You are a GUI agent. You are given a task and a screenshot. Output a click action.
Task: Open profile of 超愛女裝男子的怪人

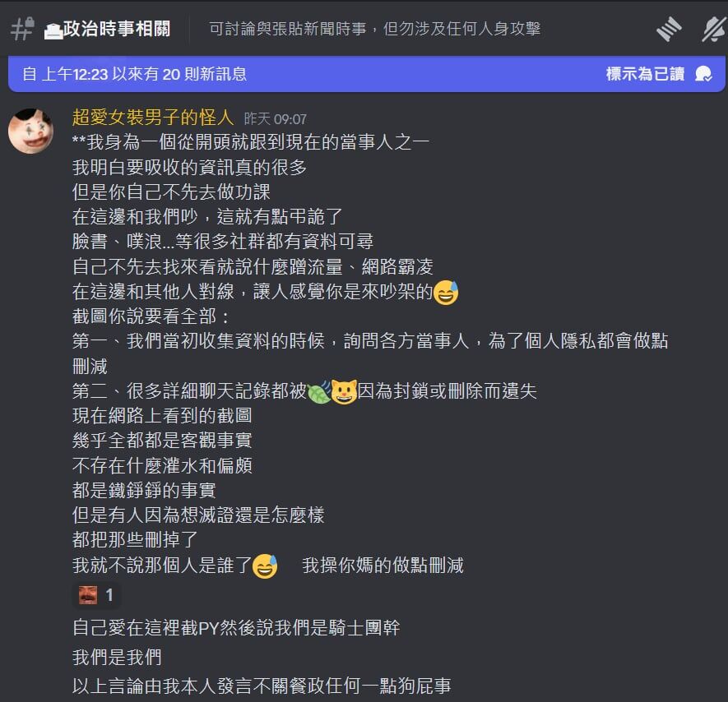(153, 118)
